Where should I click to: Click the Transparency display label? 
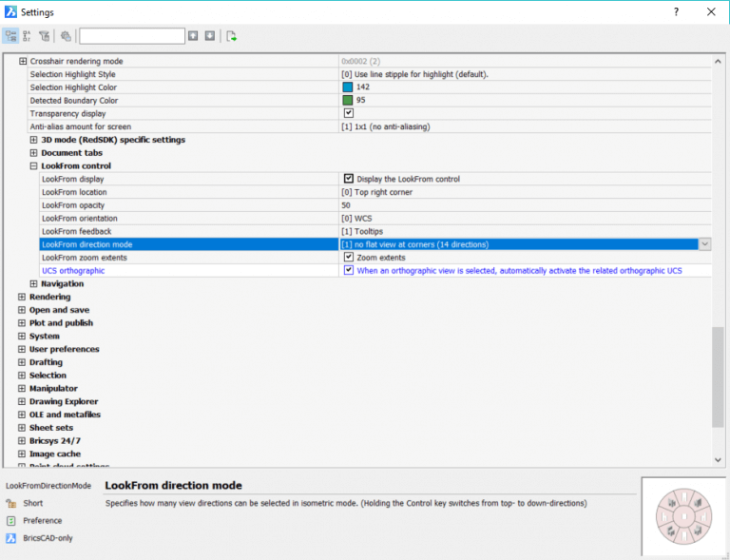tap(68, 113)
